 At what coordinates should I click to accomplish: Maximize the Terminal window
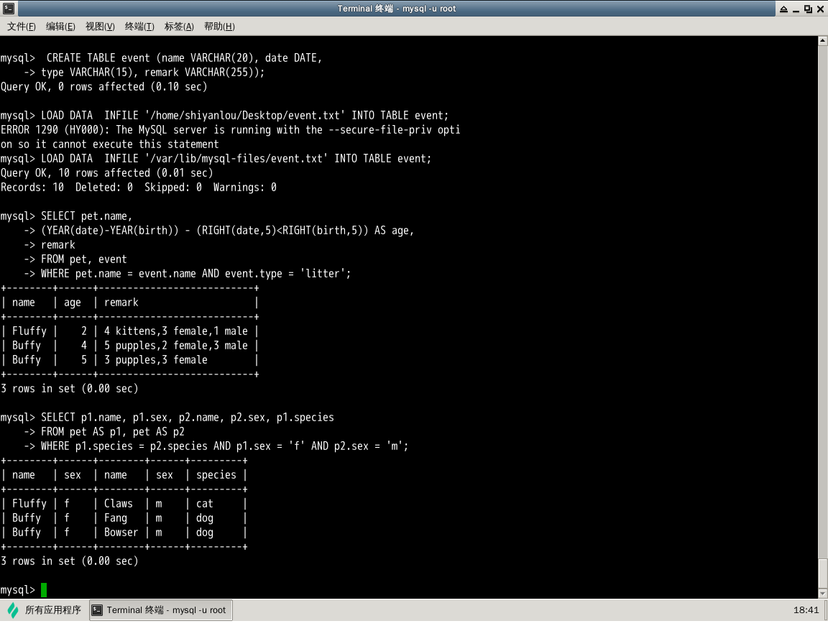808,9
